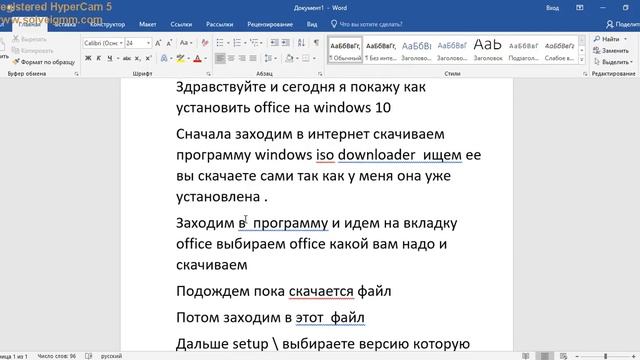Click the ribbon display options icon

(580, 8)
